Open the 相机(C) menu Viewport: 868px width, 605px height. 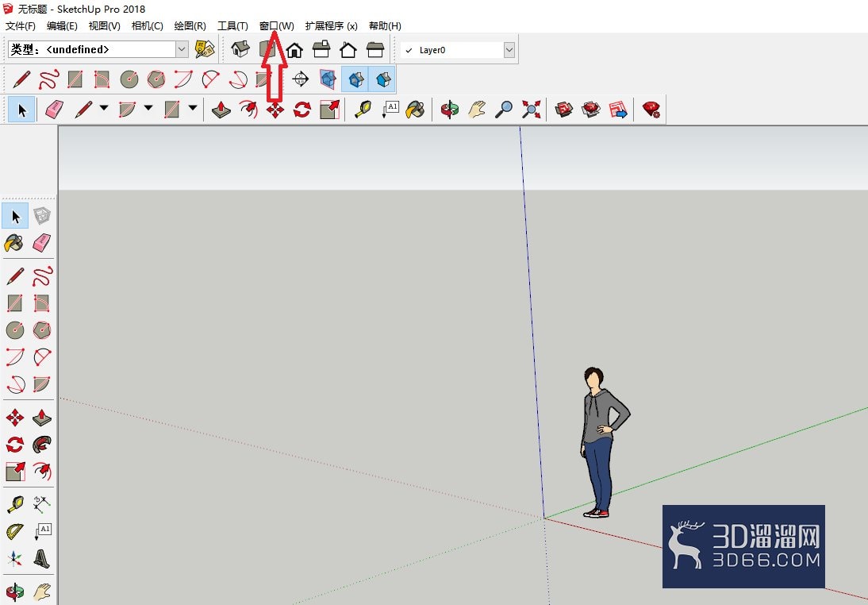pos(148,26)
